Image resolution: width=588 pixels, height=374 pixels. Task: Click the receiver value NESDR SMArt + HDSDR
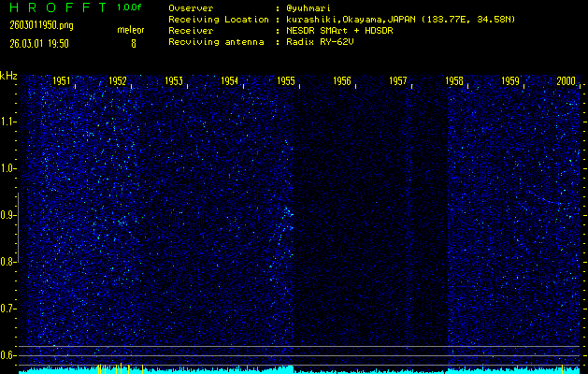pyautogui.click(x=339, y=31)
